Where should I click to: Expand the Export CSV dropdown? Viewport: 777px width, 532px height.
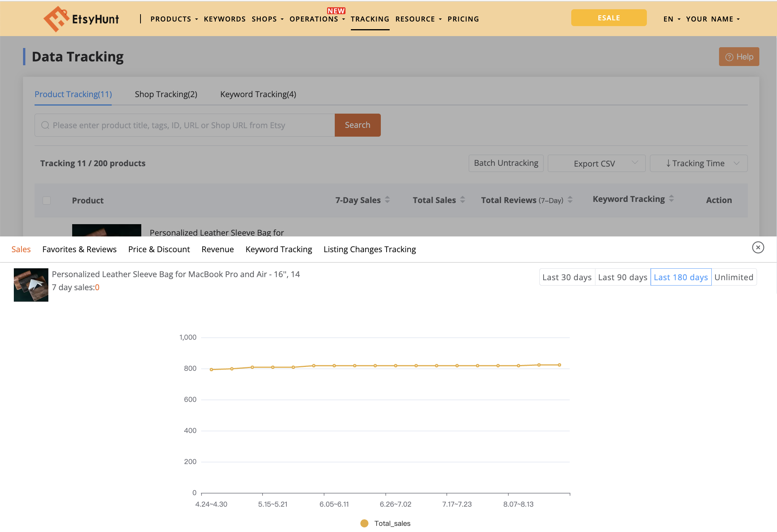click(596, 164)
